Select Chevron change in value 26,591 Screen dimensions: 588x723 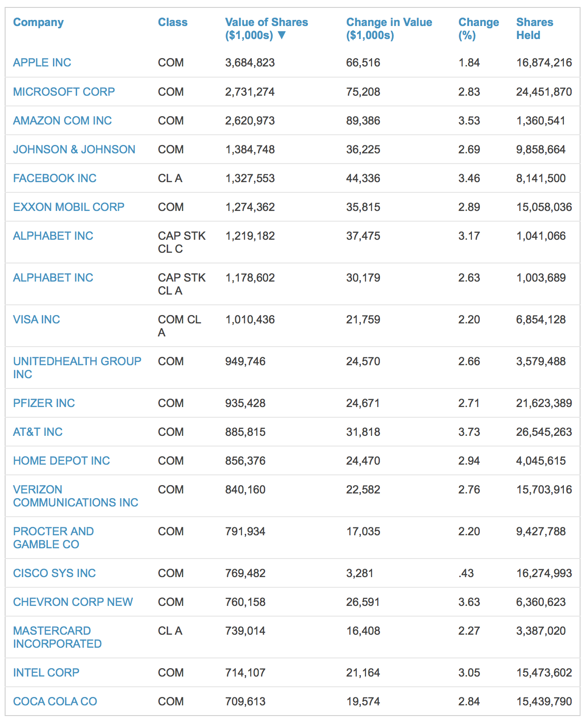(363, 602)
